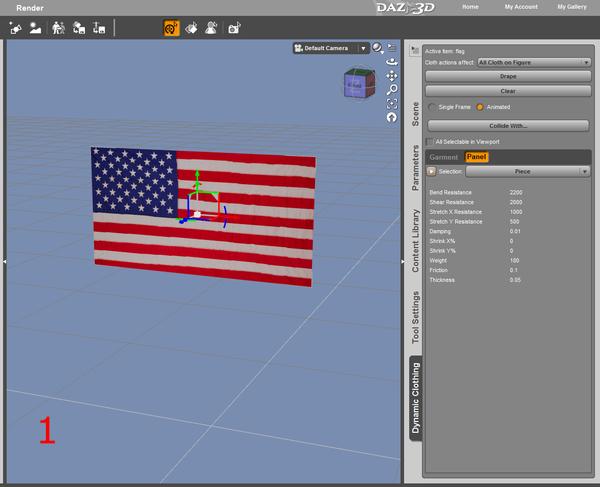Click the Bend Resistance label

click(450, 192)
